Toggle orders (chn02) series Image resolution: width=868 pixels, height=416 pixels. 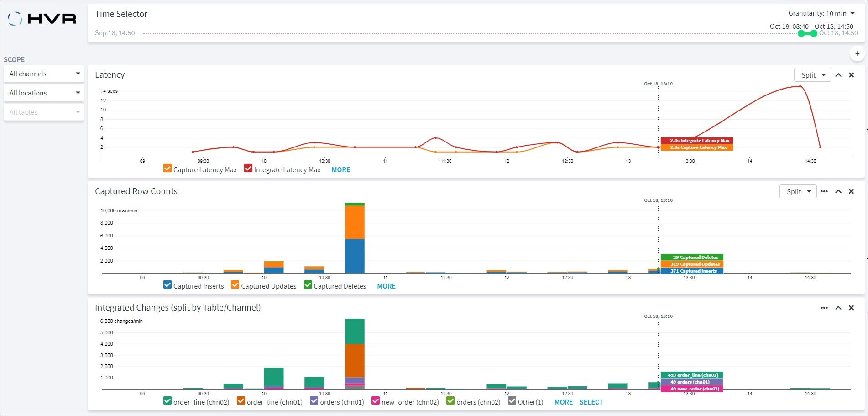450,401
